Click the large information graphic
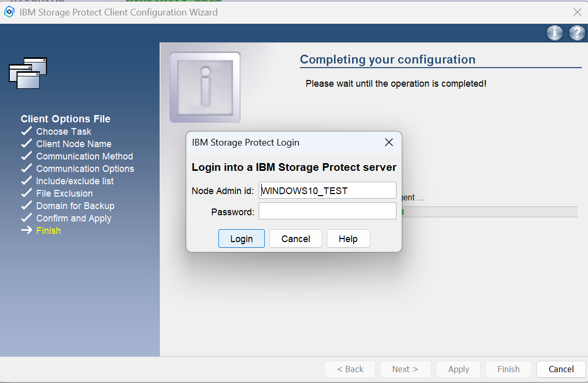 [205, 87]
